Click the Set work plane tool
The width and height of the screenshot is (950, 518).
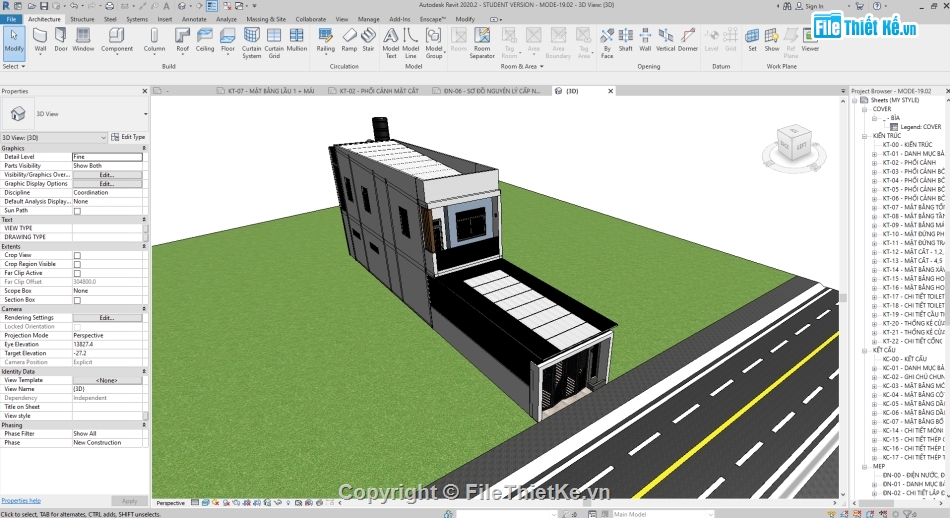(x=752, y=40)
